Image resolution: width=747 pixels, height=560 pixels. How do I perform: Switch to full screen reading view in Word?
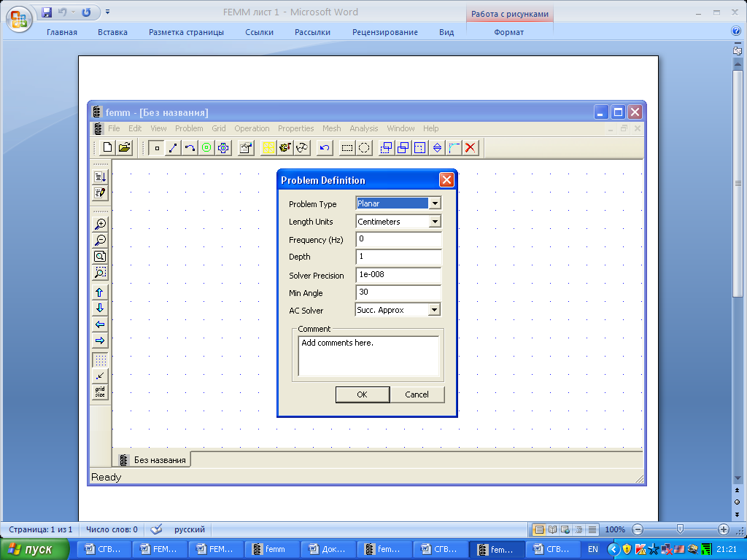553,529
